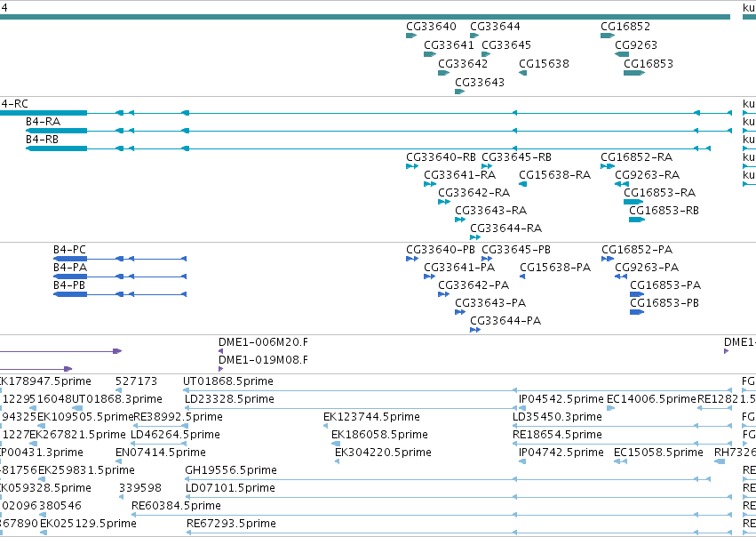
Task: Click the DME1-019M08.F feature label
Action: pos(263,360)
